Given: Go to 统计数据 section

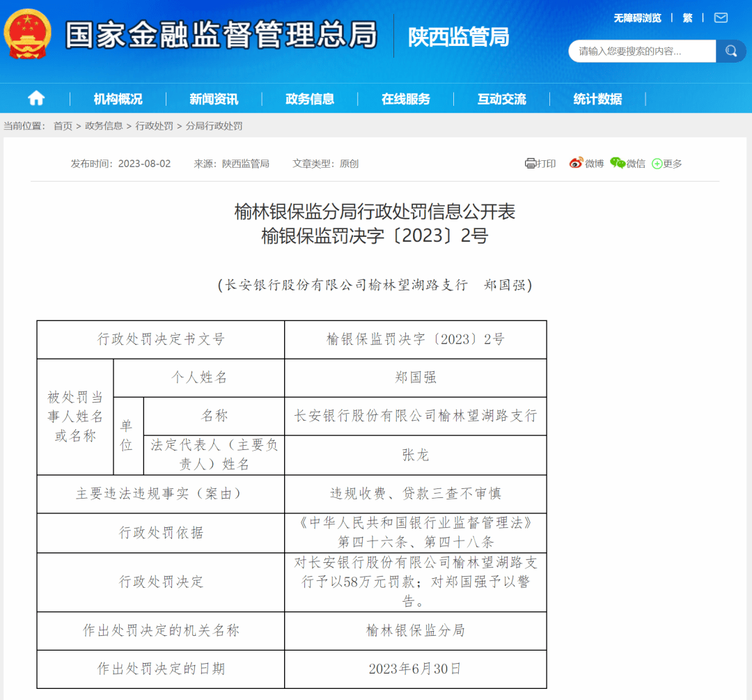Looking at the screenshot, I should (597, 99).
